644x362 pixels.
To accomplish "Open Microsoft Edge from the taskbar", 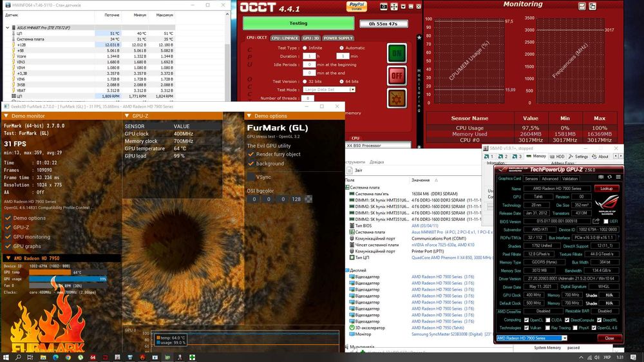I will [55, 357].
